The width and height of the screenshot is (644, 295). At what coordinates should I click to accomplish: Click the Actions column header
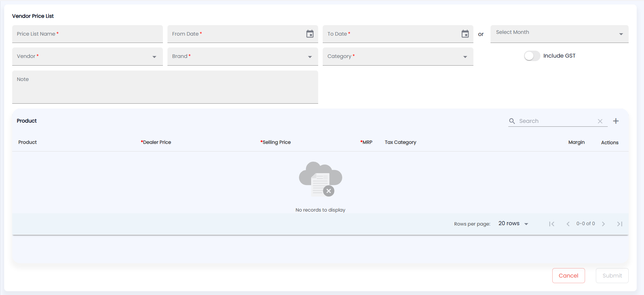tap(610, 142)
